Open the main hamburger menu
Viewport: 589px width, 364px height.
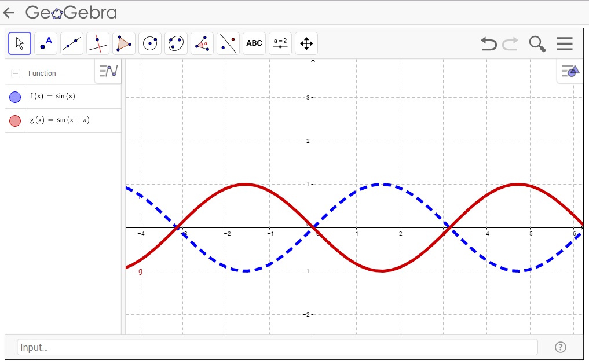[x=565, y=43]
